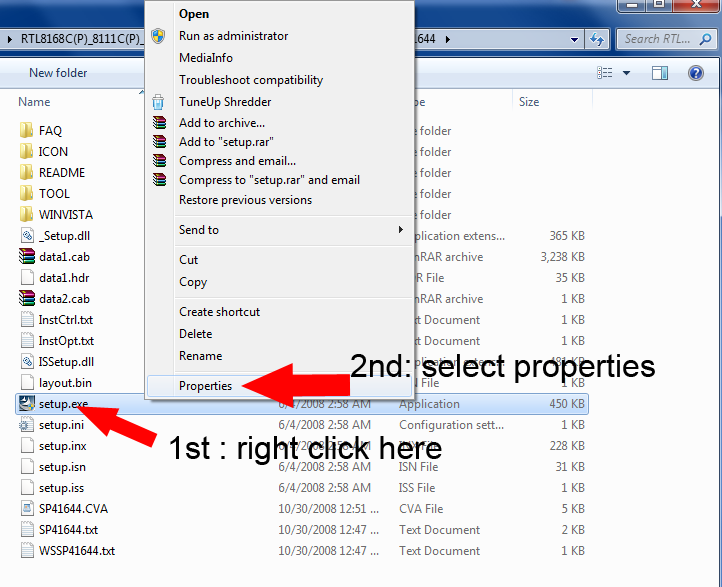Open the Help question mark icon
722x587 pixels.
pyautogui.click(x=696, y=73)
